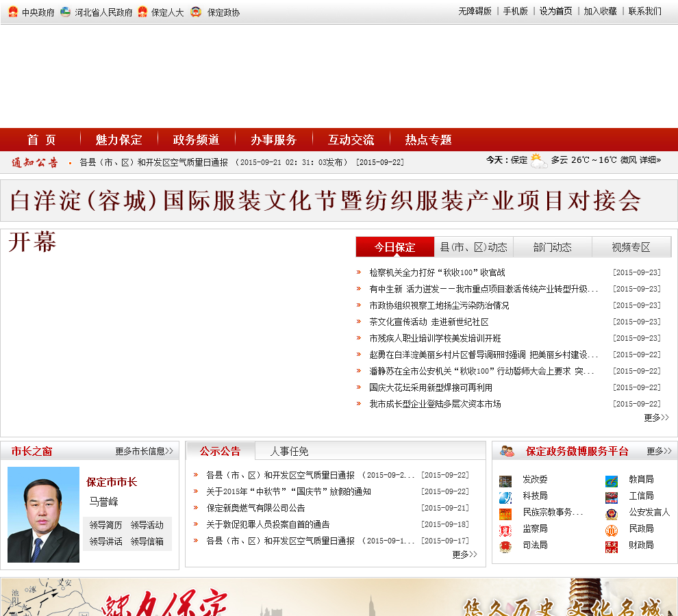Open news 检察机关全力打好"秋收100"收官战
The image size is (678, 616).
(x=437, y=272)
